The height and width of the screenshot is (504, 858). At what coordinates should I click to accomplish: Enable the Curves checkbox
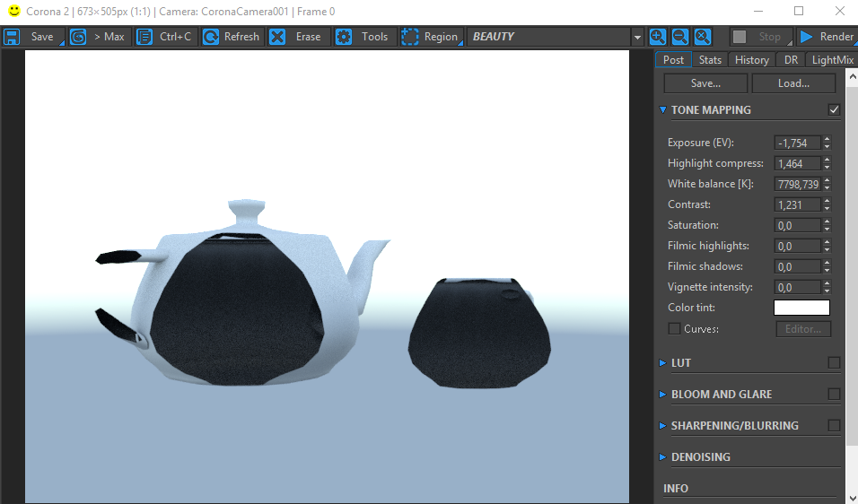coord(674,329)
